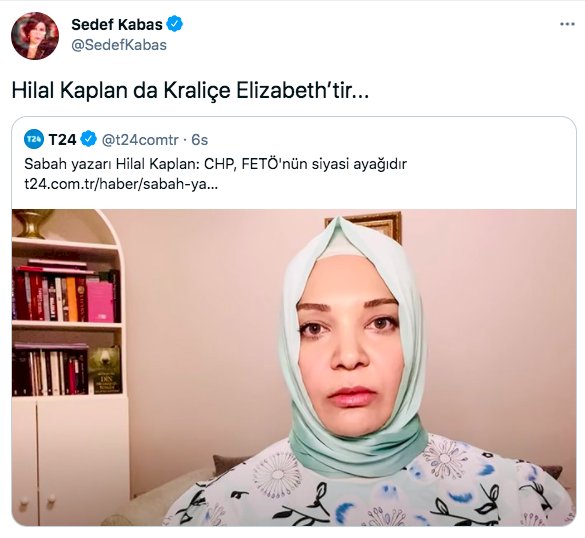Click the round T24 logo avatar
The image size is (585, 538).
[x=34, y=140]
